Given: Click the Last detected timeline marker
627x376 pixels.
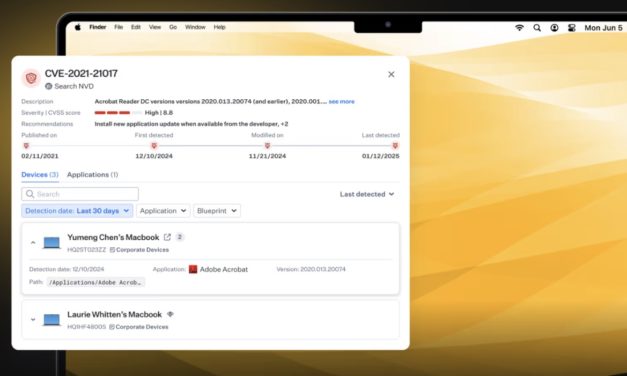Looking at the screenshot, I should coord(395,146).
